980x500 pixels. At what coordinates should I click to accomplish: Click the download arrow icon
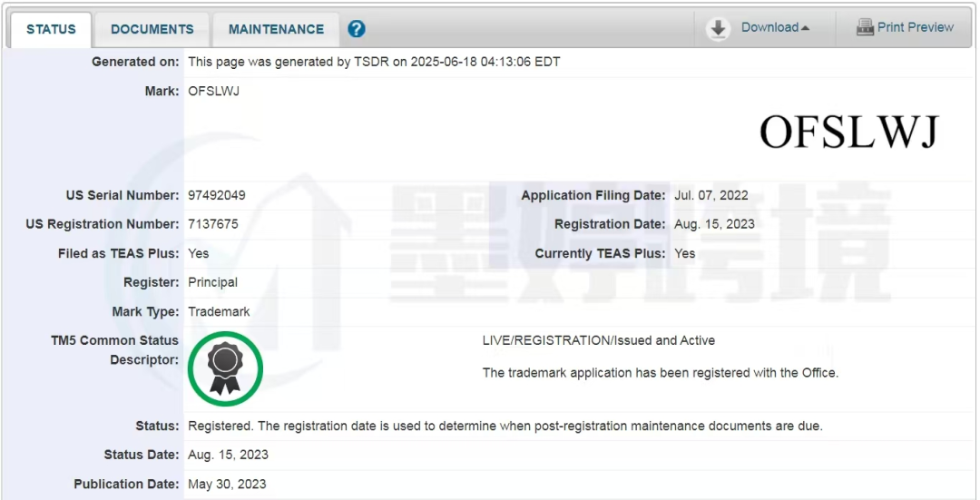tap(718, 28)
